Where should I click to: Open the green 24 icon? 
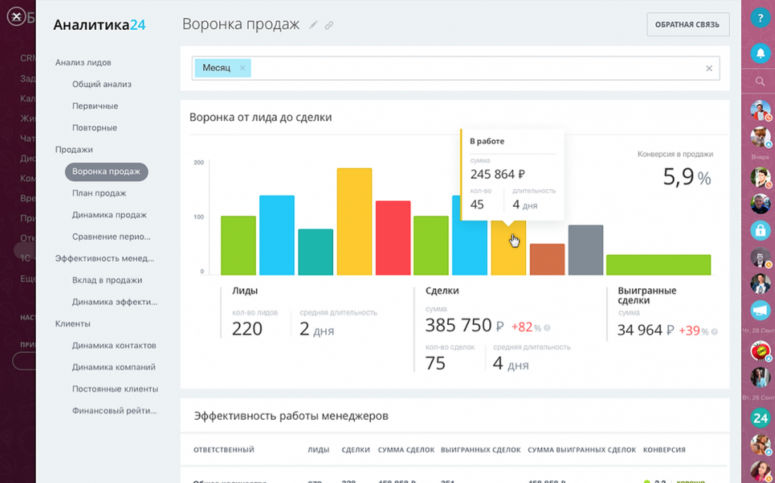point(760,418)
